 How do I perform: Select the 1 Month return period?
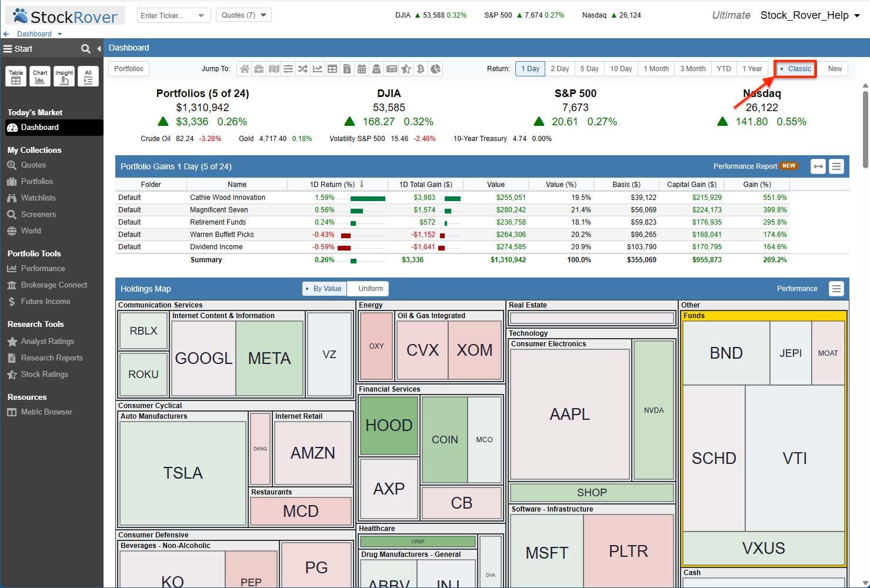[x=656, y=69]
